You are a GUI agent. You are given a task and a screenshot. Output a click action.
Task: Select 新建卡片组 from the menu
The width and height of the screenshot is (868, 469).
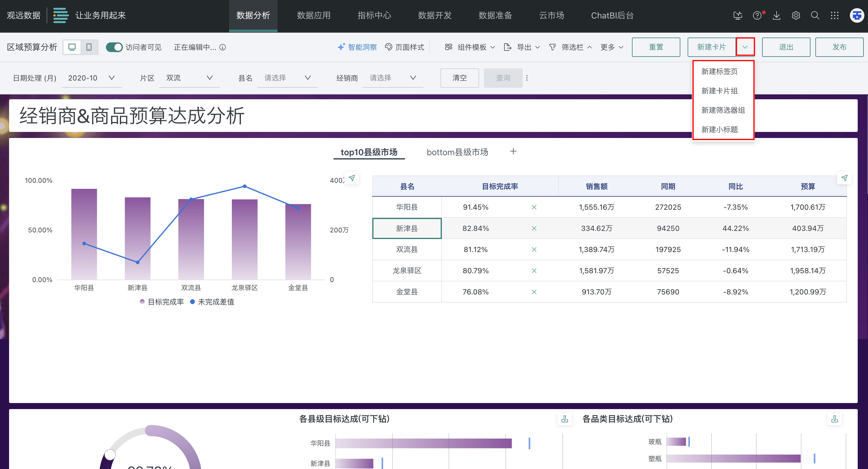pyautogui.click(x=719, y=91)
